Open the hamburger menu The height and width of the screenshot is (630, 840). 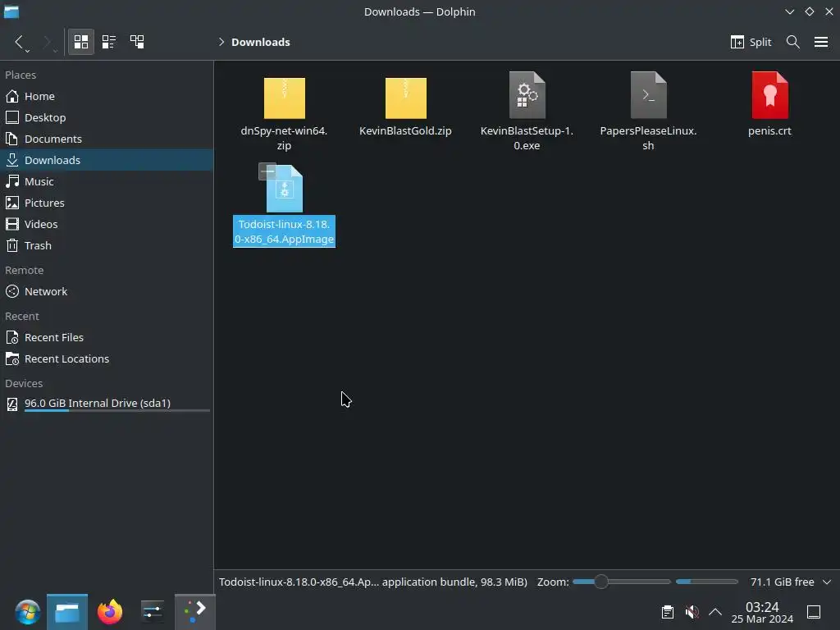pyautogui.click(x=820, y=42)
